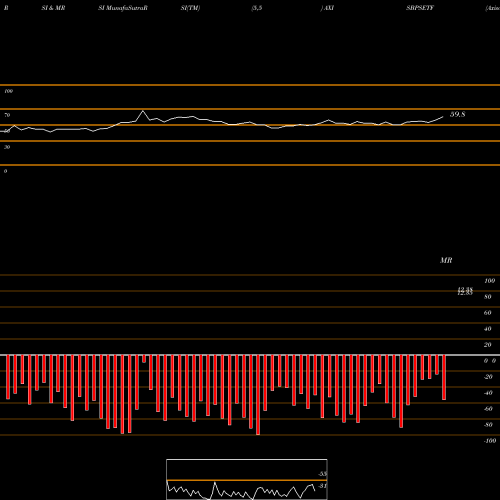Click the '(5,5' parameters text in header
Screen dimensions: 500x500
pos(257,8)
